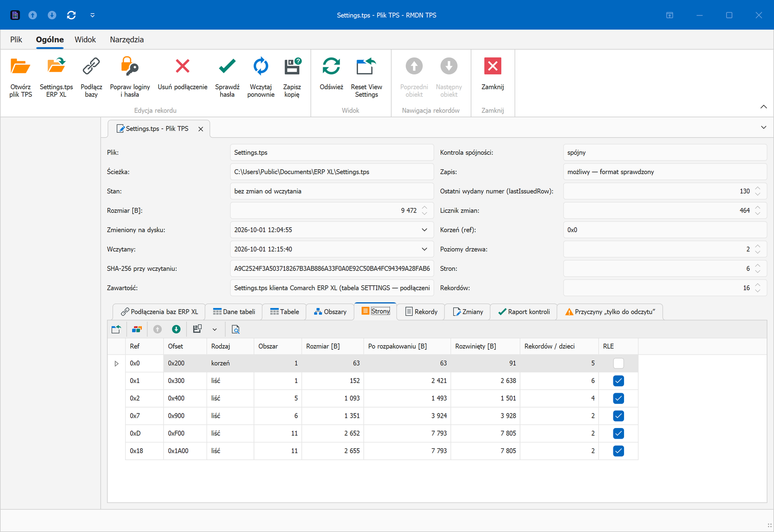The image size is (774, 532).
Task: Toggle RLE checkbox in row 0xD
Action: [618, 433]
